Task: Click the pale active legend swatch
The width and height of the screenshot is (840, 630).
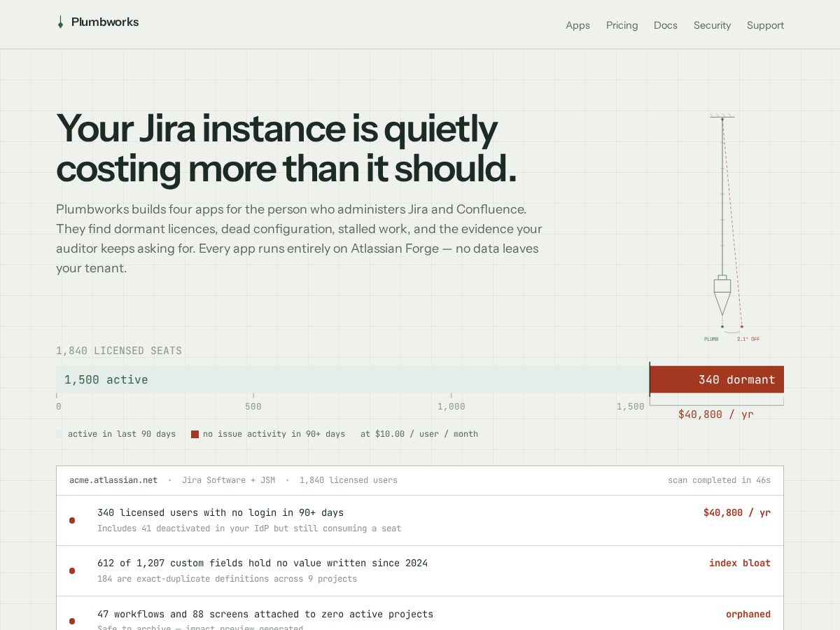Action: (x=59, y=434)
